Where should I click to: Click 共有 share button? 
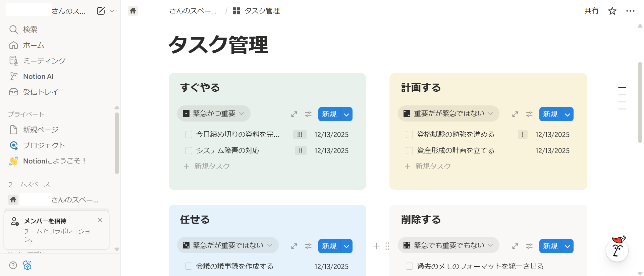[592, 11]
